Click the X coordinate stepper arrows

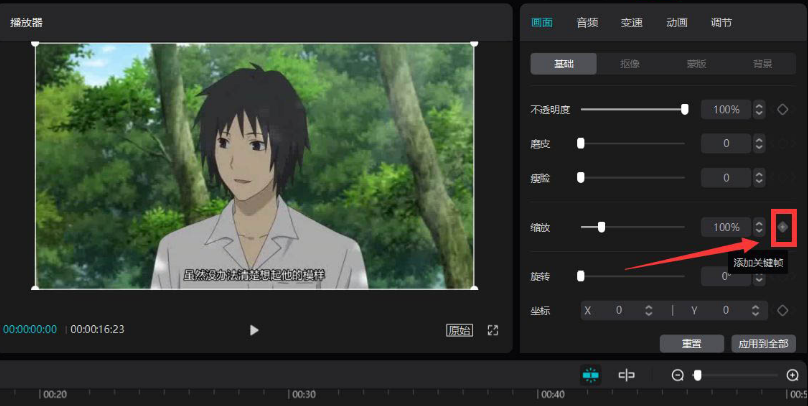coord(649,310)
